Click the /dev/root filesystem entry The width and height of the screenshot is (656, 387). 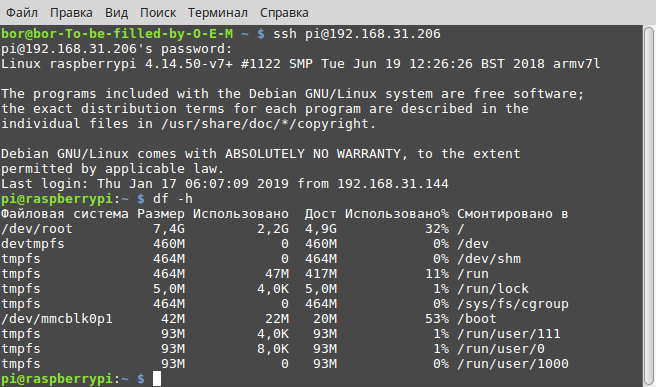pyautogui.click(x=37, y=229)
